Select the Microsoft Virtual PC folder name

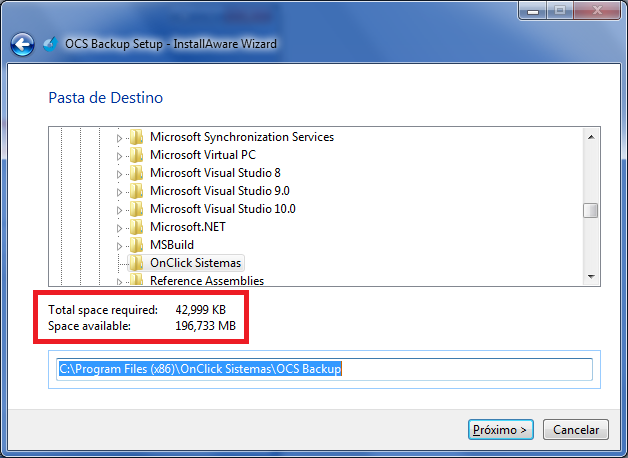pyautogui.click(x=203, y=155)
